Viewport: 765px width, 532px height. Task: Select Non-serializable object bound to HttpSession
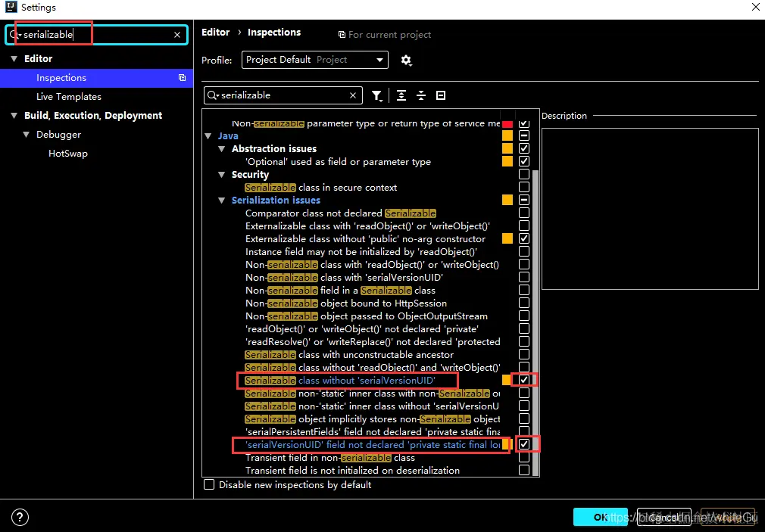(x=346, y=303)
